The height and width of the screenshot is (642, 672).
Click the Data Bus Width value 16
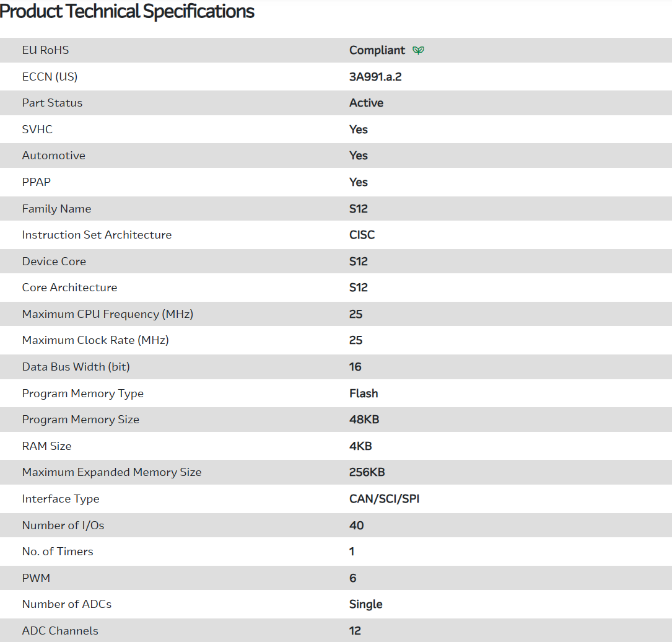355,367
